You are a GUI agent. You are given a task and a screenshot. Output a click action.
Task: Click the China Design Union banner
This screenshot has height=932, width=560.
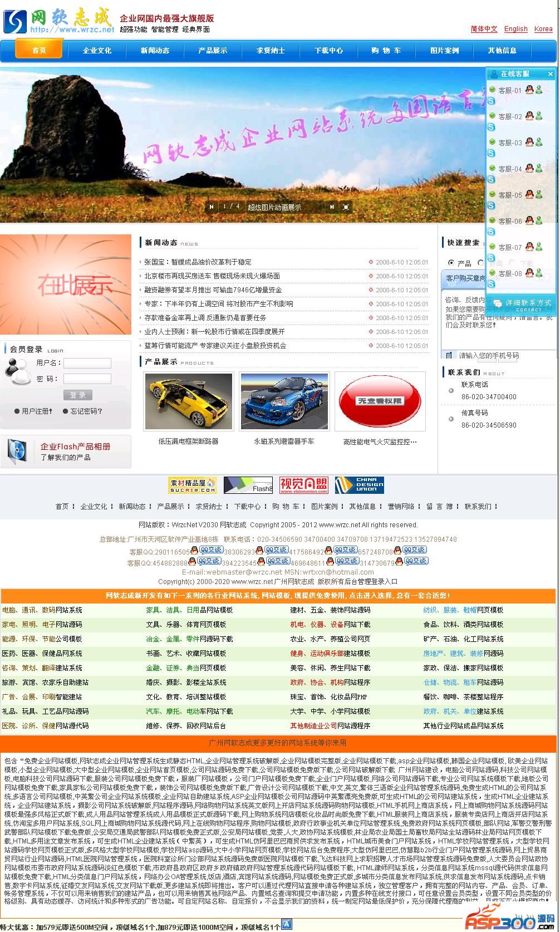[360, 485]
